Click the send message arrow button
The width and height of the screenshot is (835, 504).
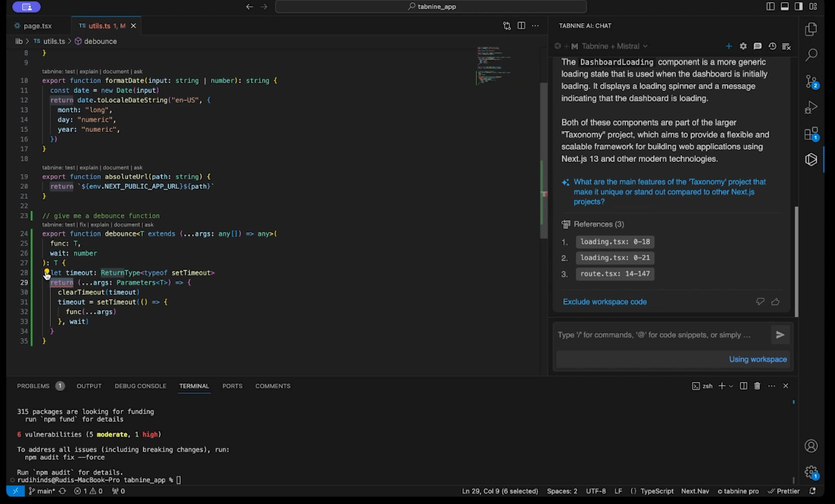point(780,335)
